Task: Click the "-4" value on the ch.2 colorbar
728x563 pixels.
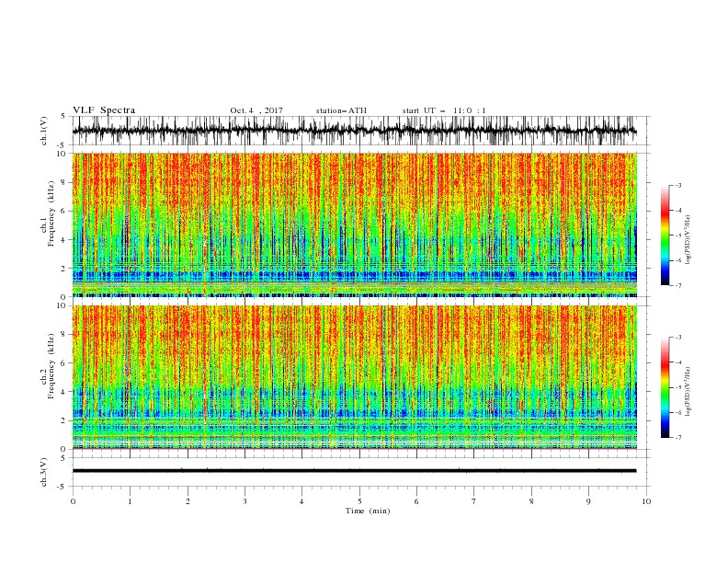Action: point(677,362)
